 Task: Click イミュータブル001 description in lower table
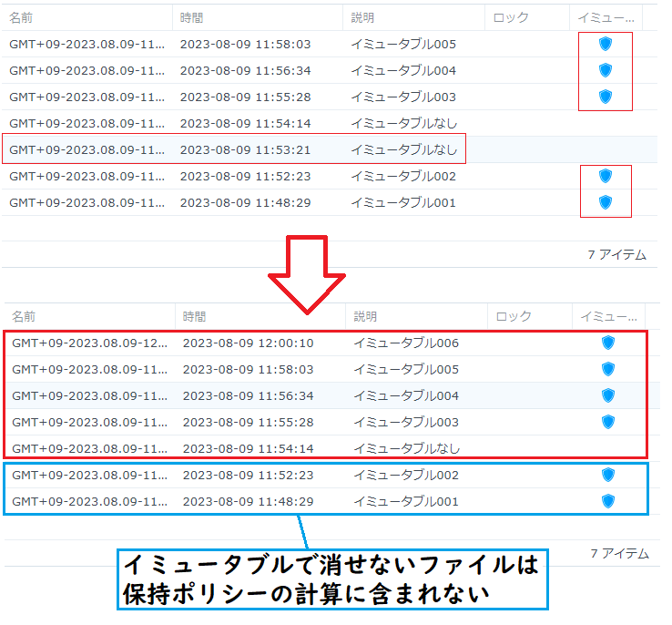[x=406, y=501]
